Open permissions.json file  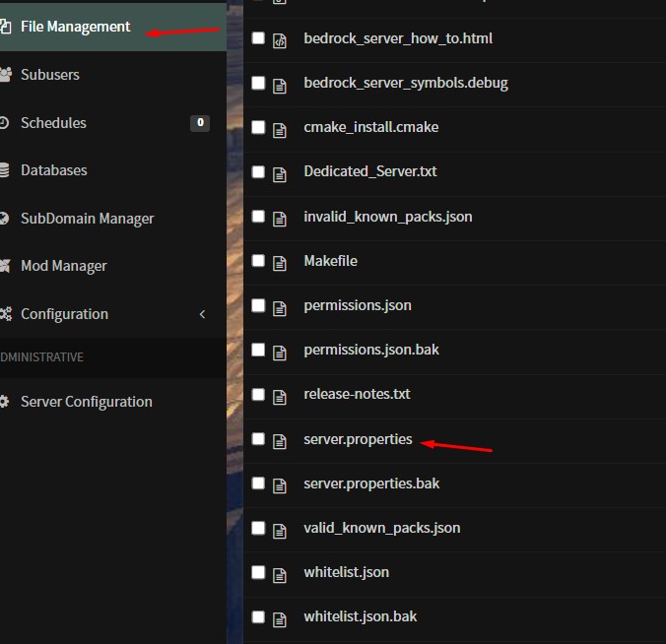(x=358, y=305)
